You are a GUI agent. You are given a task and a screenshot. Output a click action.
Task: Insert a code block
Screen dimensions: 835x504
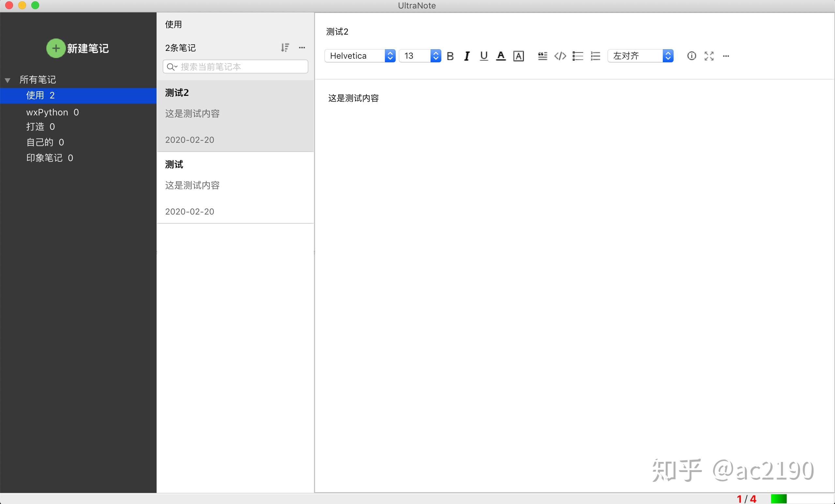pos(559,55)
